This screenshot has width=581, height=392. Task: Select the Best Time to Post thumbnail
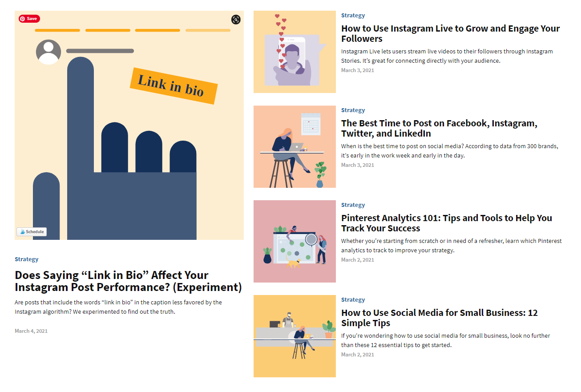point(295,147)
